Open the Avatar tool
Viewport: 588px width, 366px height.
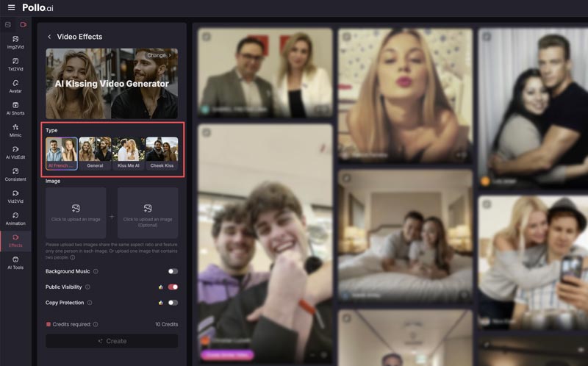15,87
